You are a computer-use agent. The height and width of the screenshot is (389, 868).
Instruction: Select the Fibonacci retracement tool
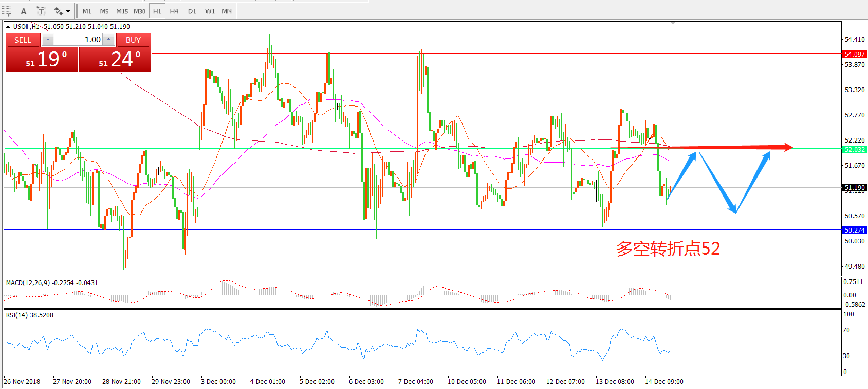tap(6, 11)
